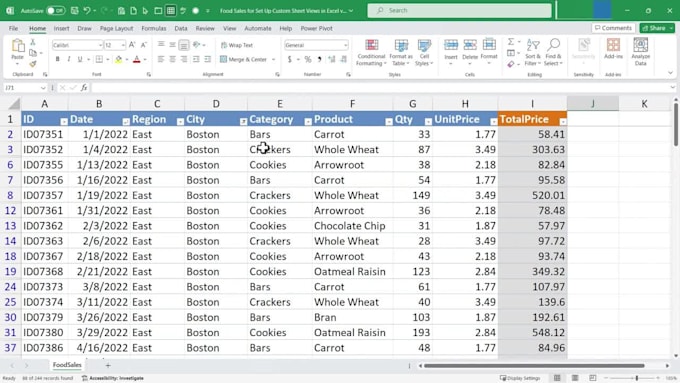The image size is (680, 383).
Task: Toggle Wrap Text
Action: pyautogui.click(x=237, y=45)
